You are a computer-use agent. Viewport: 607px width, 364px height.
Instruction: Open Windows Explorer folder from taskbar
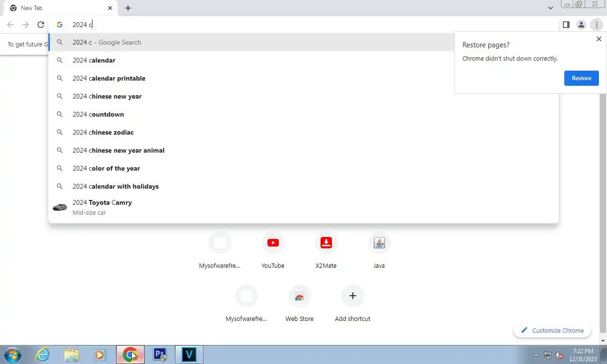pos(72,355)
